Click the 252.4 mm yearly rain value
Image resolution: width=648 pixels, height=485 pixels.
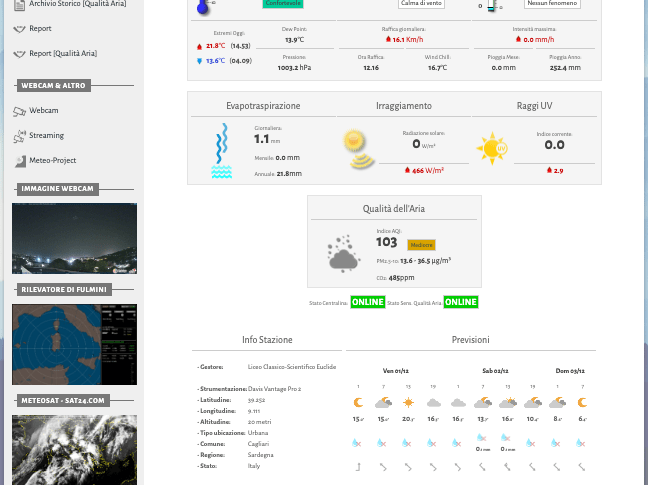(565, 68)
